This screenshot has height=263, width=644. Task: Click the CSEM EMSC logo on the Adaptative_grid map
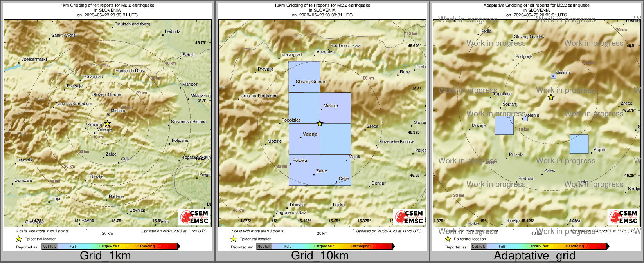pos(623,217)
